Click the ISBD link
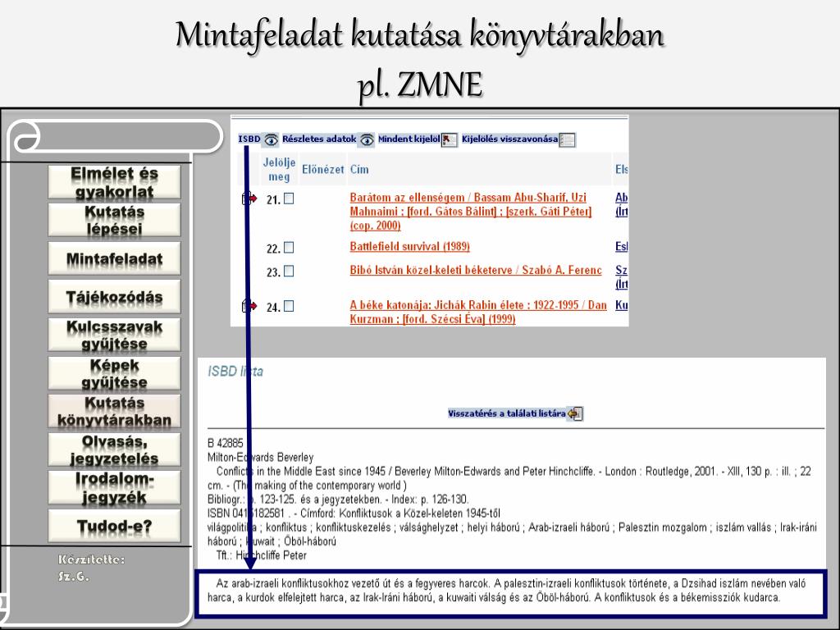 coord(249,139)
